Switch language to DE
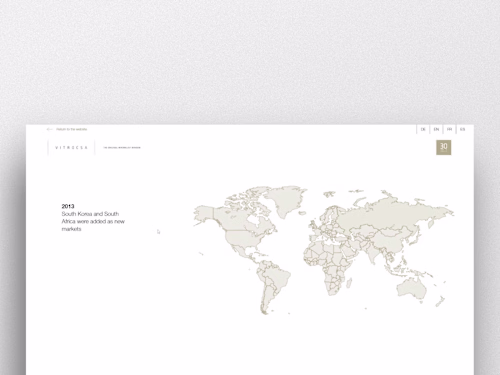 [x=423, y=129]
